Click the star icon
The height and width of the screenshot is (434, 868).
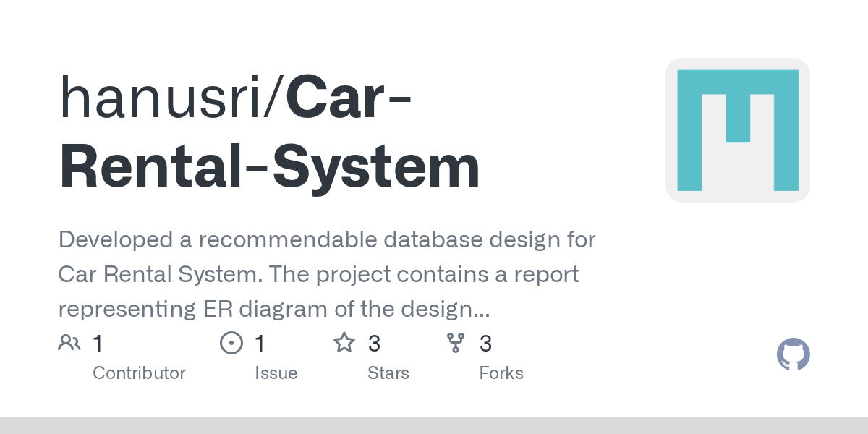pyautogui.click(x=344, y=343)
